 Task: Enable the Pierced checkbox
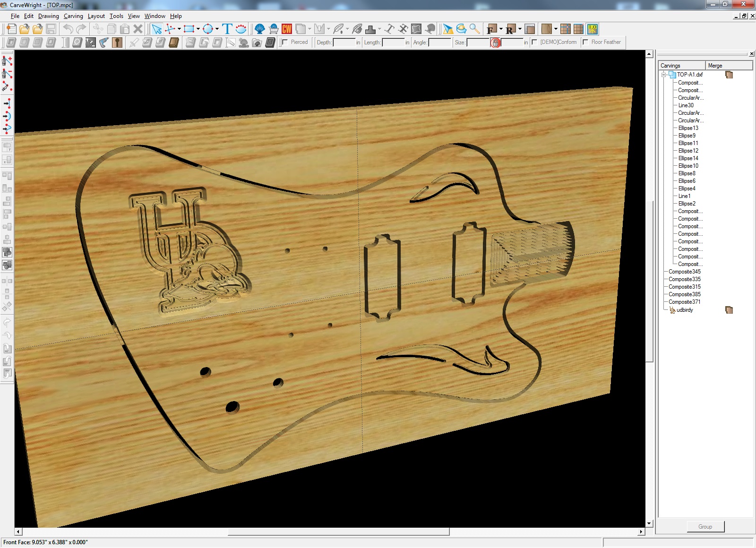pyautogui.click(x=284, y=43)
